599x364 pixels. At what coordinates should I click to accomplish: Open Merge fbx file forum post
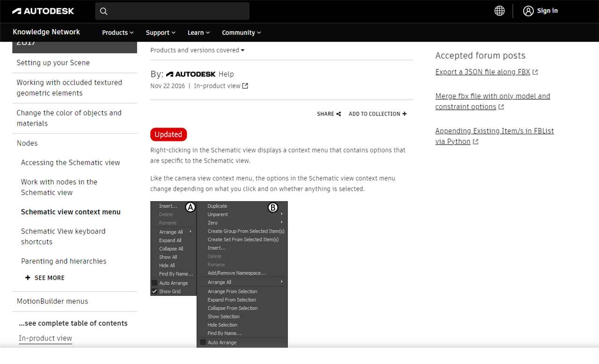(493, 102)
